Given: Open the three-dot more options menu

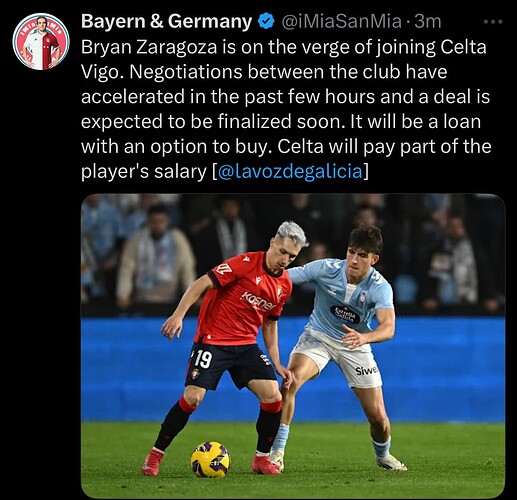Looking at the screenshot, I should click(492, 22).
